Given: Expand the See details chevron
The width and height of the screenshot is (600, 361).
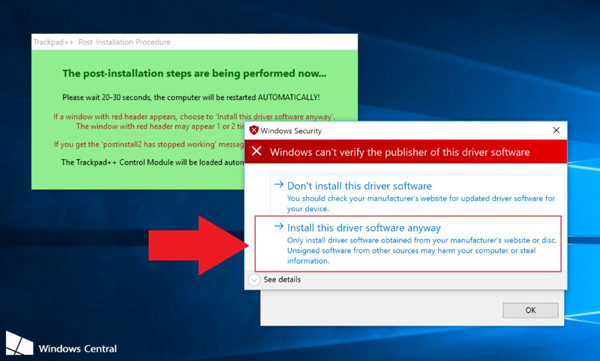Looking at the screenshot, I should coord(254,280).
